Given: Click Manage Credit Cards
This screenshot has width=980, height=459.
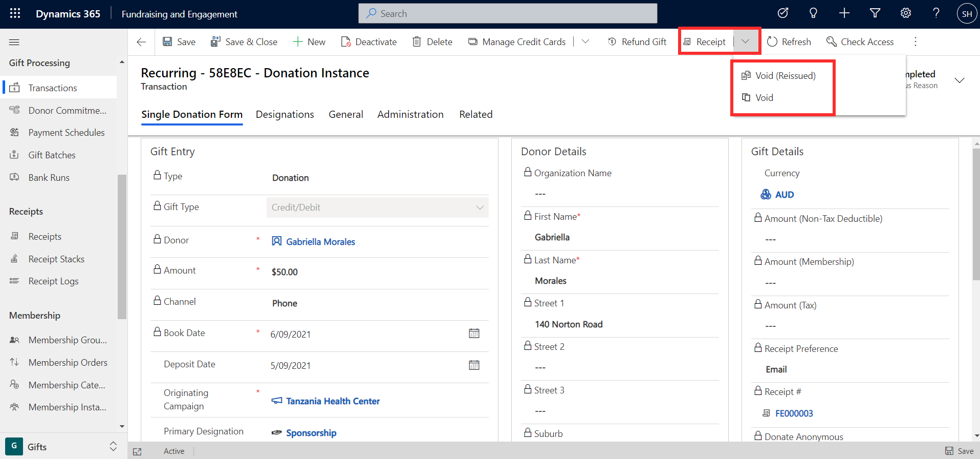Looking at the screenshot, I should click(x=517, y=42).
